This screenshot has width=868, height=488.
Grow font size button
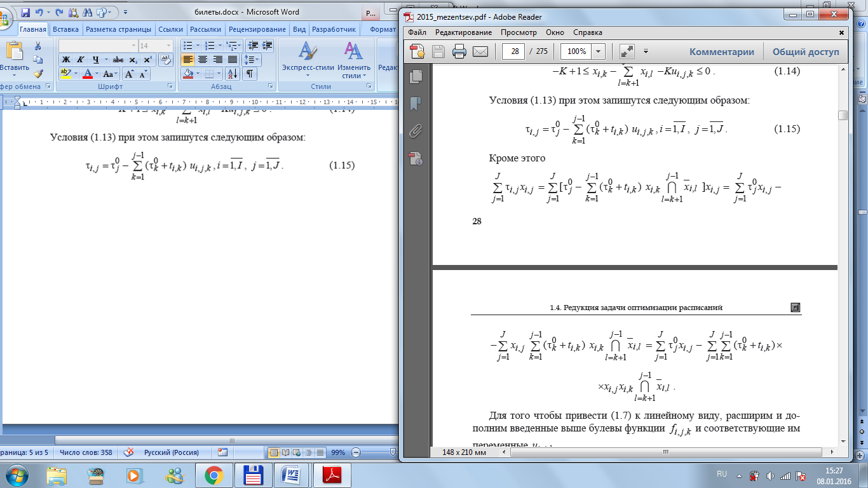[x=130, y=74]
